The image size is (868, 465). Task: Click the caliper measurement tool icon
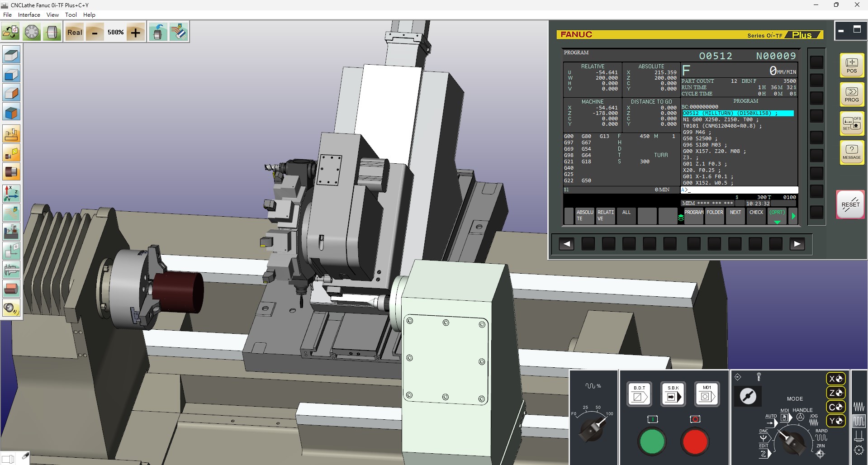[11, 270]
